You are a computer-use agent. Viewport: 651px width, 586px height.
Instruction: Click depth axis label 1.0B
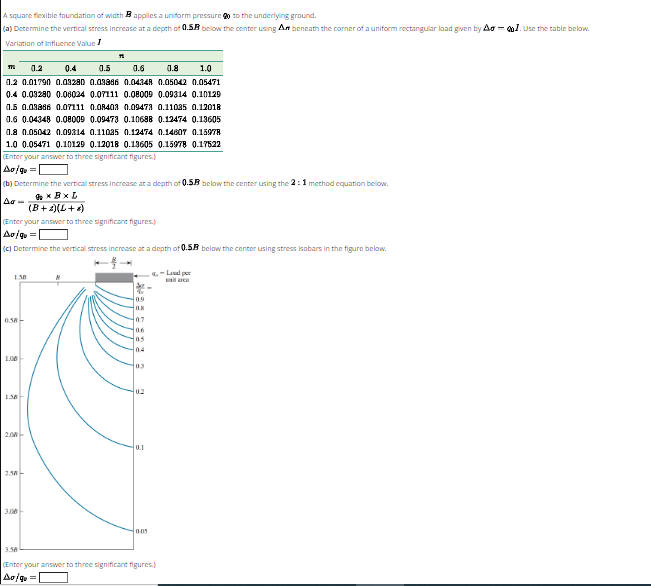(x=11, y=358)
